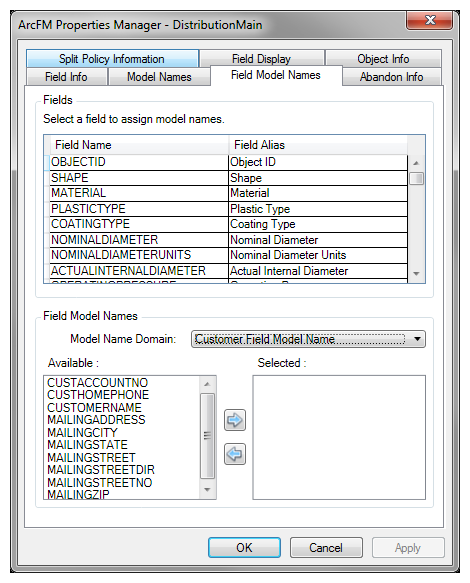
Task: Open the Field Display tab
Action: pos(261,59)
